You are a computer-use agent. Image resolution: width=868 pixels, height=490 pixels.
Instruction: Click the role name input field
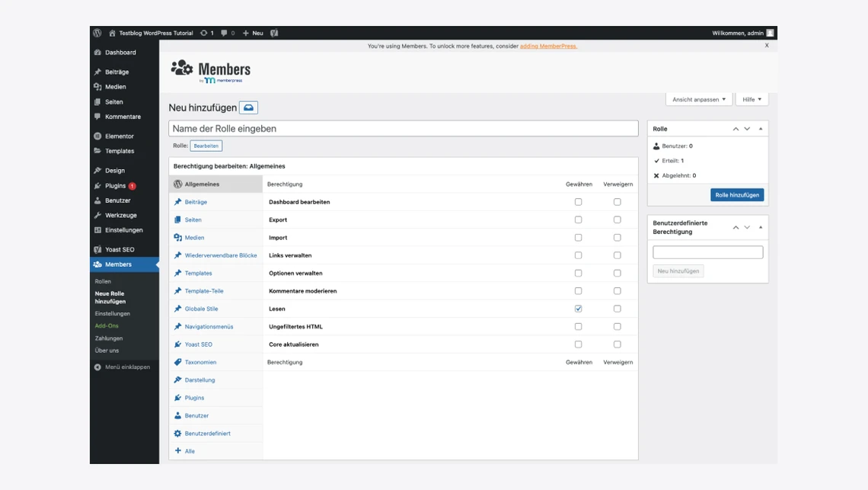coord(403,129)
